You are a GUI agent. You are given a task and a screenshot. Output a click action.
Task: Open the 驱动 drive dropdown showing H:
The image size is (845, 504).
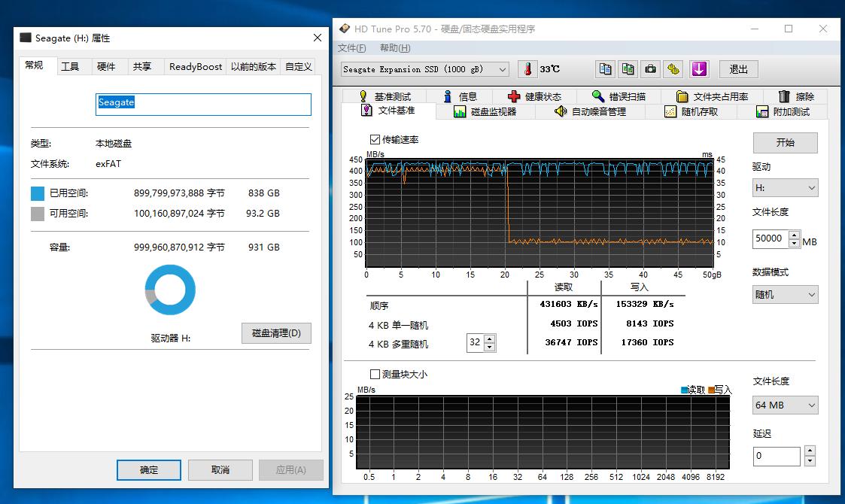tap(785, 187)
